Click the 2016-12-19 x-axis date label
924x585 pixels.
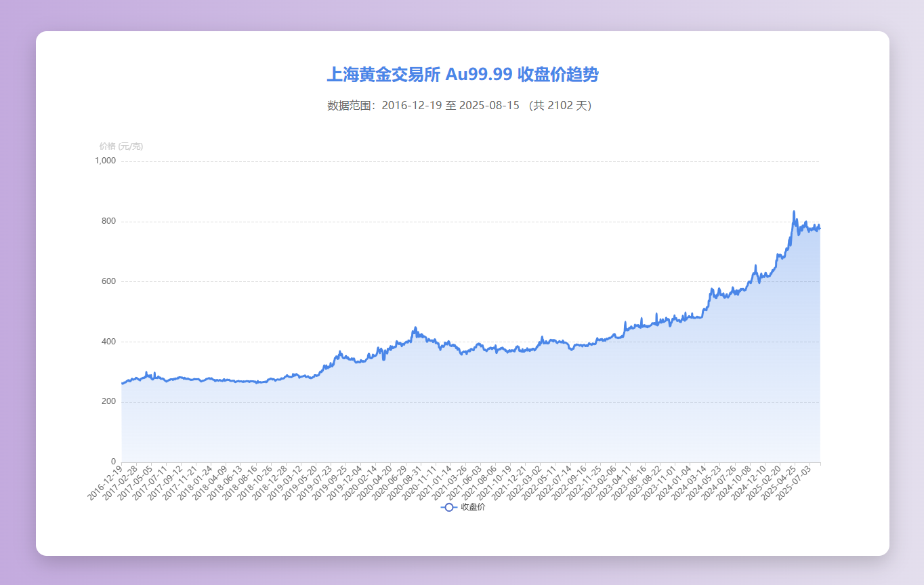[x=105, y=483]
